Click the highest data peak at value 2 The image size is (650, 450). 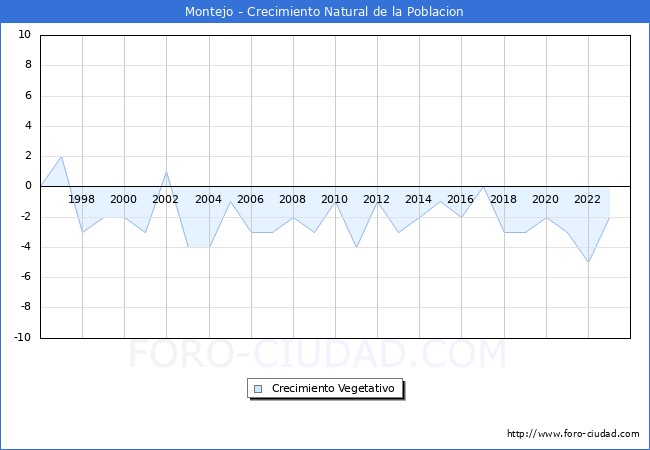click(61, 157)
